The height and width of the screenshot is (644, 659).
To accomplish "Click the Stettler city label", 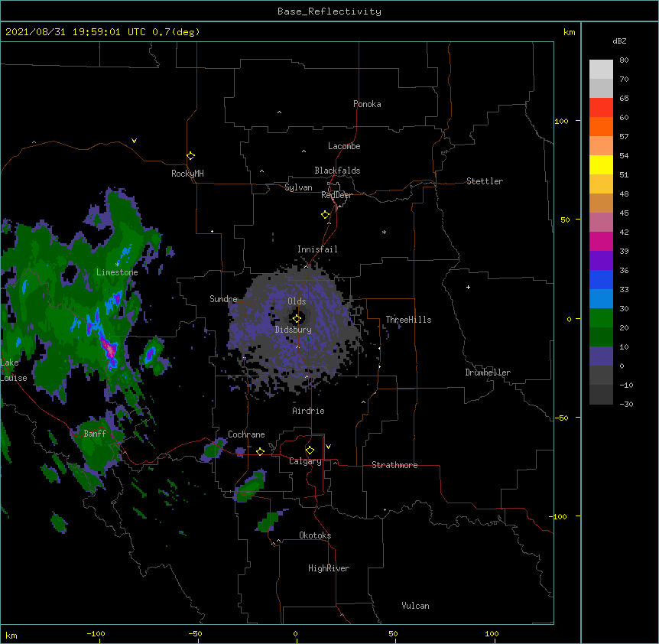I will [485, 181].
